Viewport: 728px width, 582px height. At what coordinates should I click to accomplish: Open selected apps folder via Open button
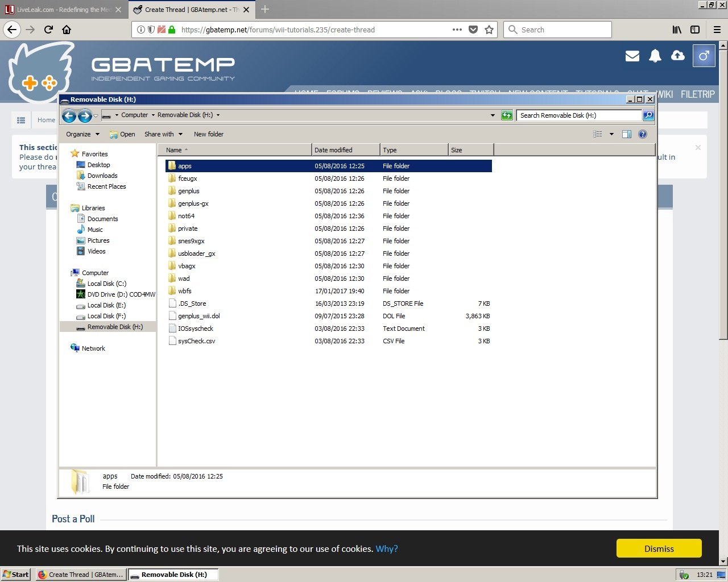point(122,134)
